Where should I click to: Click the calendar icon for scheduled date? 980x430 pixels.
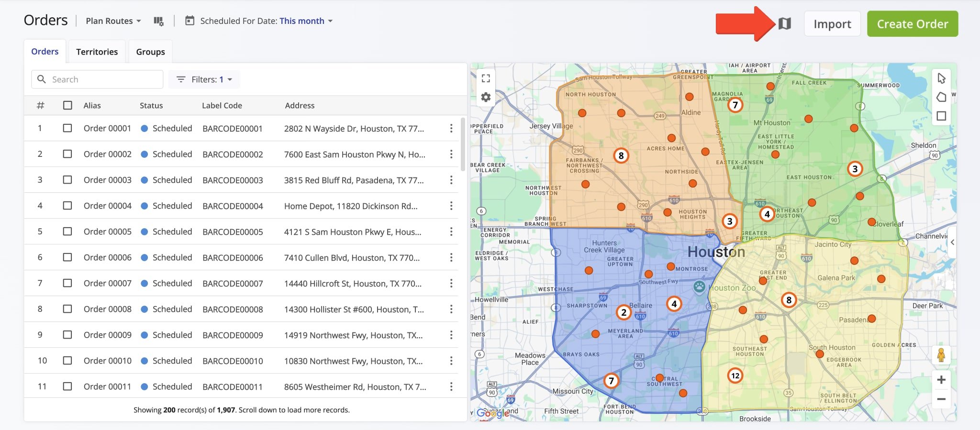point(189,21)
